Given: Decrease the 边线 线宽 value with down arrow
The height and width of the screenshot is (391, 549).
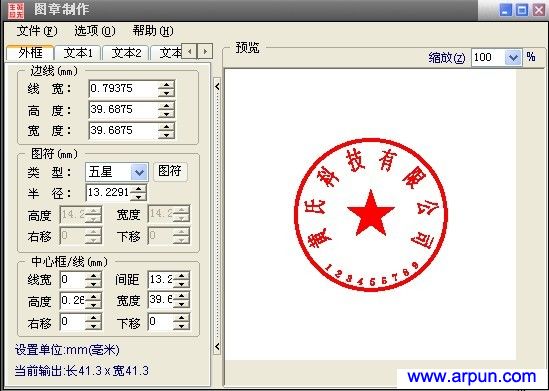Looking at the screenshot, I should click(x=166, y=93).
